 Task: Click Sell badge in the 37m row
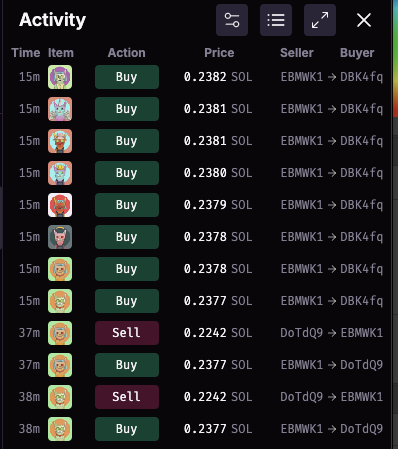tap(127, 333)
